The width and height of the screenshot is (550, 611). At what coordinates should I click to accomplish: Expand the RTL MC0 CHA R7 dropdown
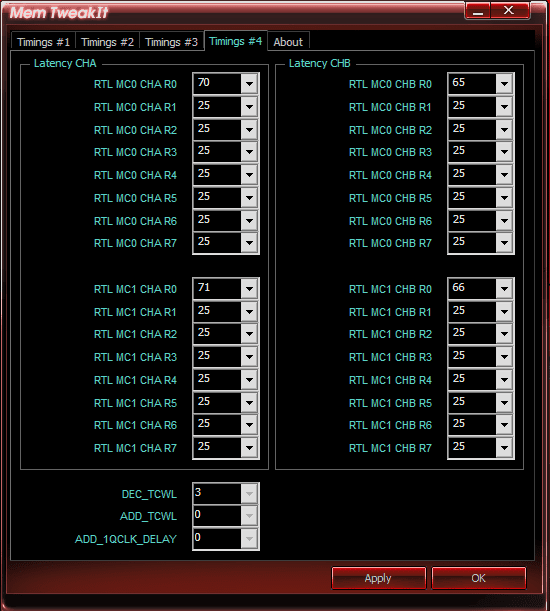coord(249,243)
